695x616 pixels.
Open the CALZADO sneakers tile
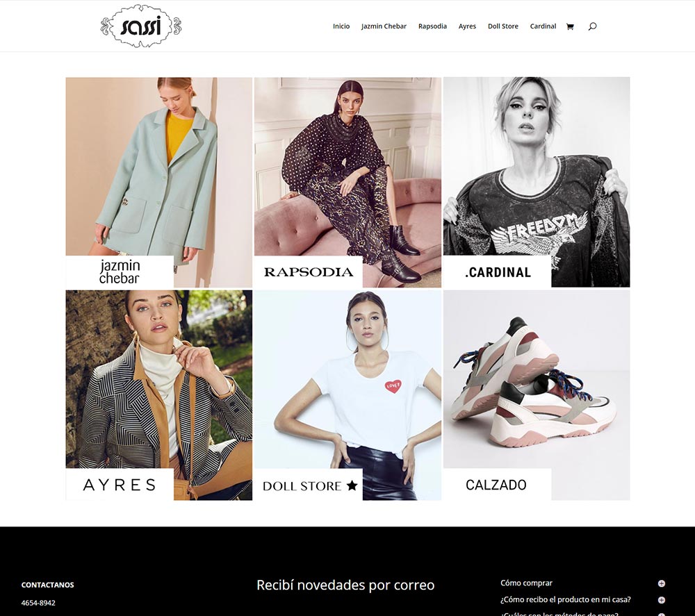pyautogui.click(x=537, y=395)
